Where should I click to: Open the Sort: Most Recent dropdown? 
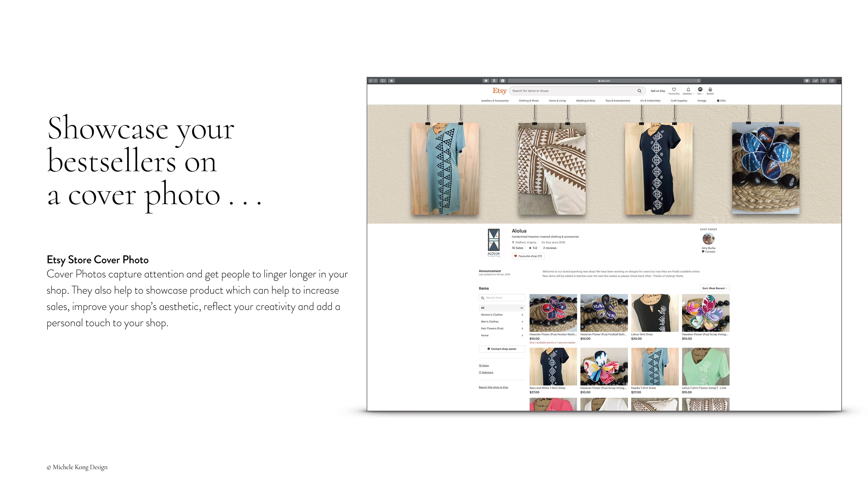(714, 288)
